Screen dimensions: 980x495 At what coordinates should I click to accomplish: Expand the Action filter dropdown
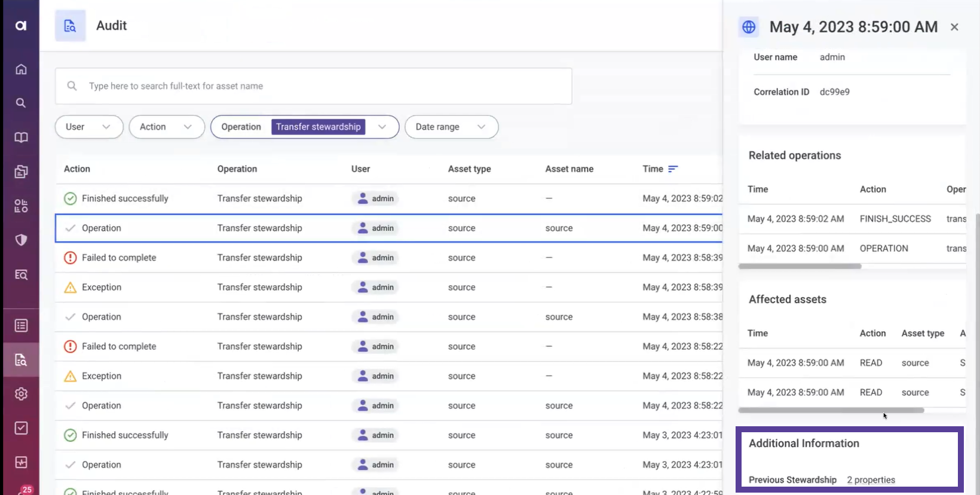click(x=166, y=127)
